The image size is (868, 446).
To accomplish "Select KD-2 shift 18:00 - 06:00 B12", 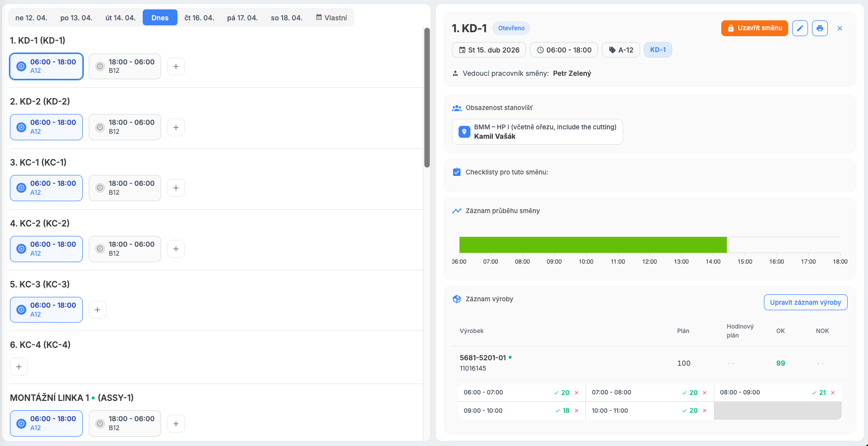I will click(125, 127).
